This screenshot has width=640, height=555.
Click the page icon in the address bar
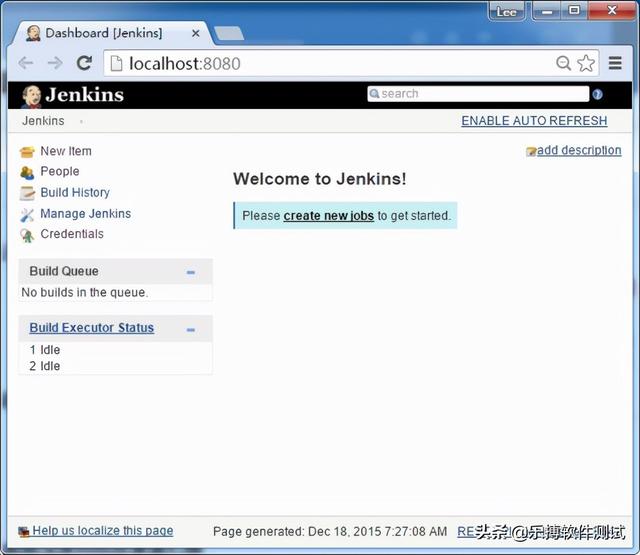tap(117, 64)
